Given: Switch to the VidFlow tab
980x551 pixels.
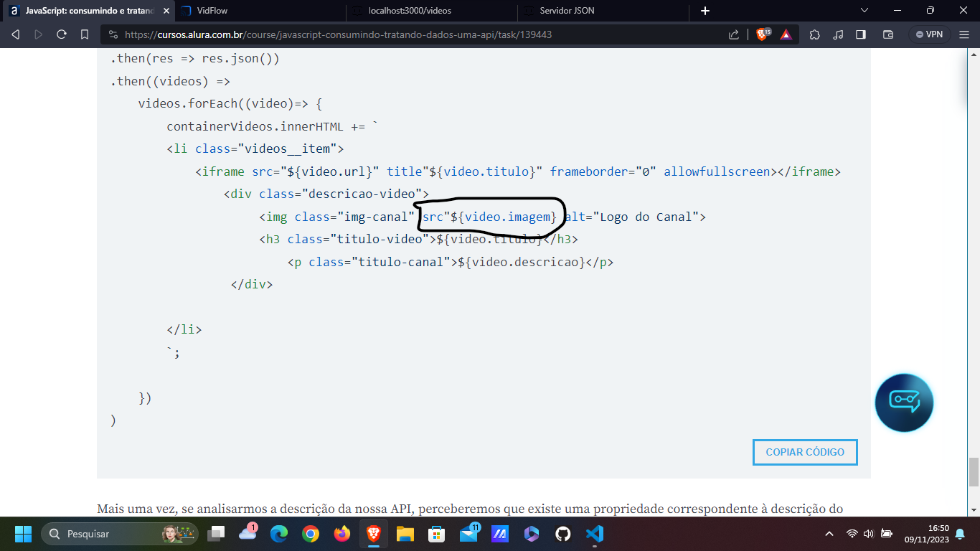Looking at the screenshot, I should 258,11.
